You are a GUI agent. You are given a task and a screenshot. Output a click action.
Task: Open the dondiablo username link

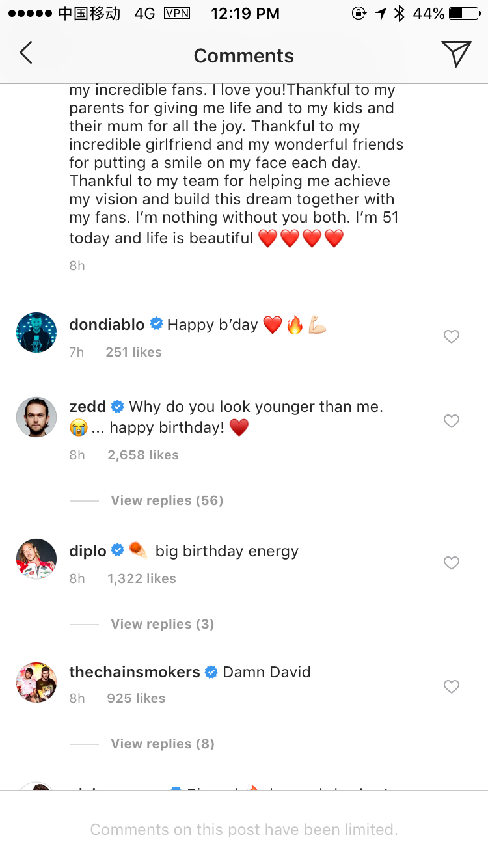(x=107, y=325)
